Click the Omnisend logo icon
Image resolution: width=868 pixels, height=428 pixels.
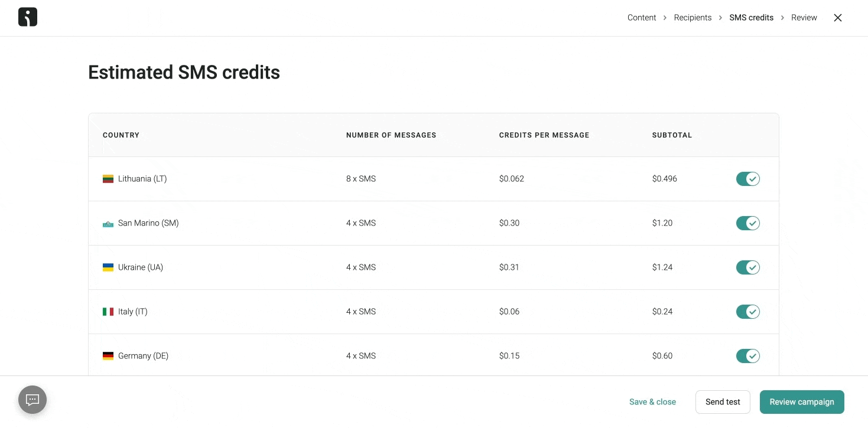(x=27, y=17)
